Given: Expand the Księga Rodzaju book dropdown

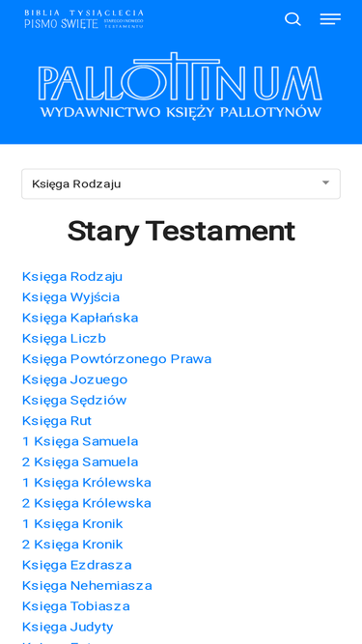Looking at the screenshot, I should click(181, 184).
